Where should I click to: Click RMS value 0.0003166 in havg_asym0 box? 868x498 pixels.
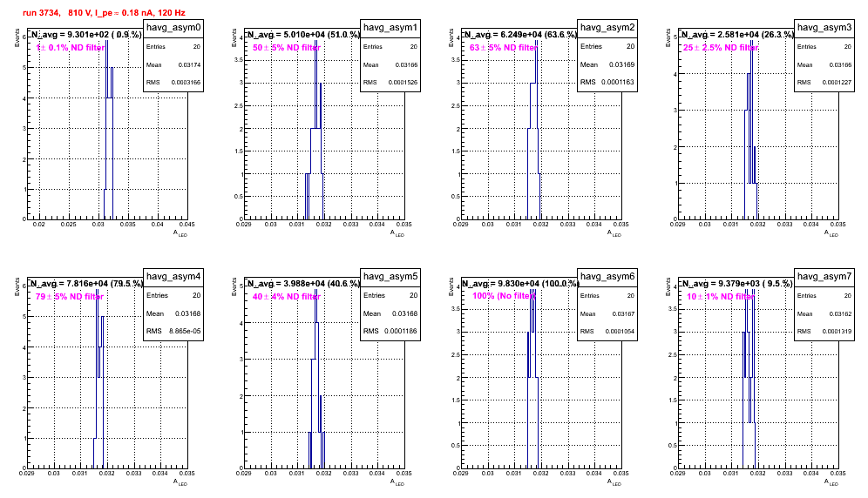tap(186, 83)
